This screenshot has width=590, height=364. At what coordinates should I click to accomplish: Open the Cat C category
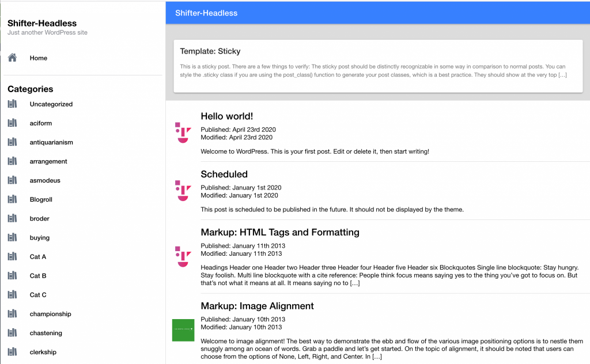point(38,295)
